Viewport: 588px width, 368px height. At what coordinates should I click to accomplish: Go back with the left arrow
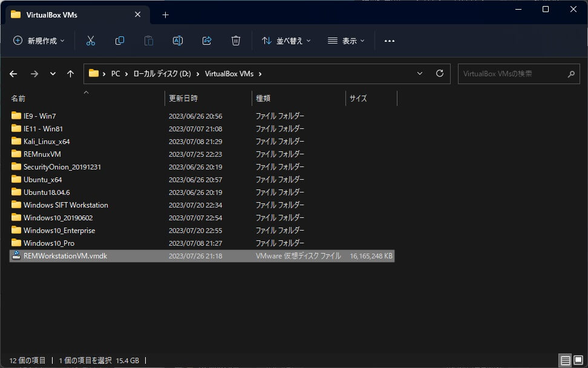pos(13,74)
